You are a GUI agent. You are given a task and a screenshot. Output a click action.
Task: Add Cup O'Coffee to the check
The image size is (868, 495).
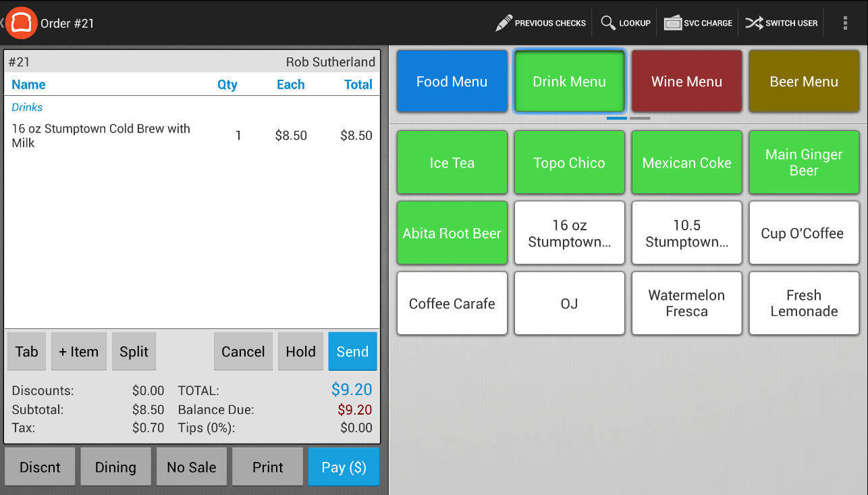pyautogui.click(x=803, y=234)
